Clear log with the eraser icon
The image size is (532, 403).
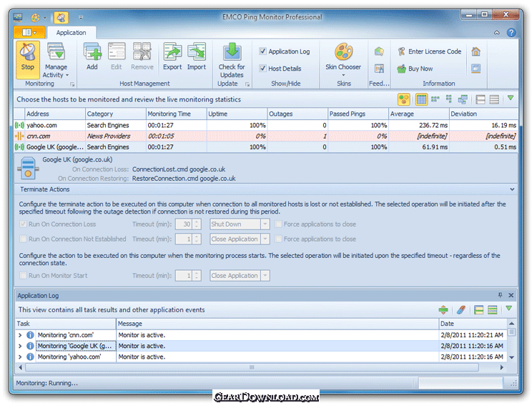point(461,309)
